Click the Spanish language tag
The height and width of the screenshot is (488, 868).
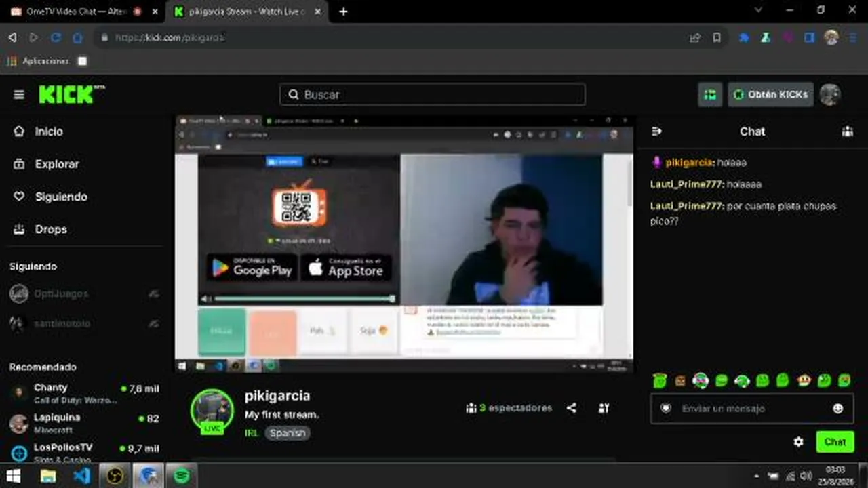point(288,433)
